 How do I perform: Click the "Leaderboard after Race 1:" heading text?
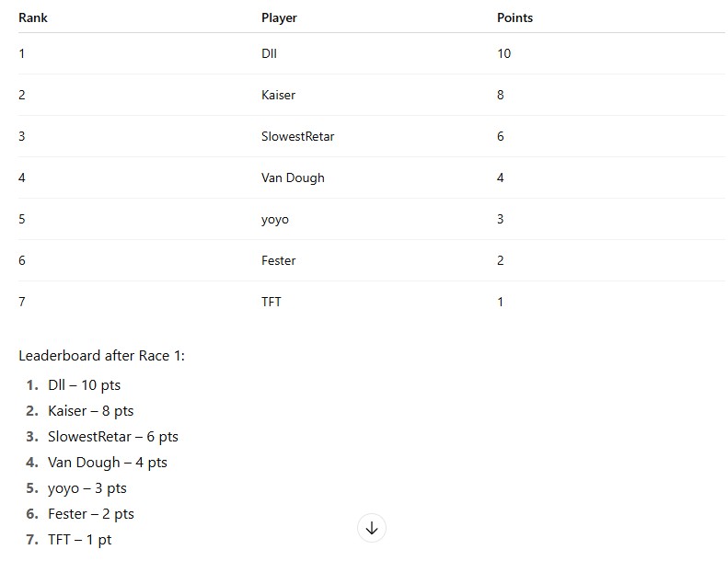[101, 356]
